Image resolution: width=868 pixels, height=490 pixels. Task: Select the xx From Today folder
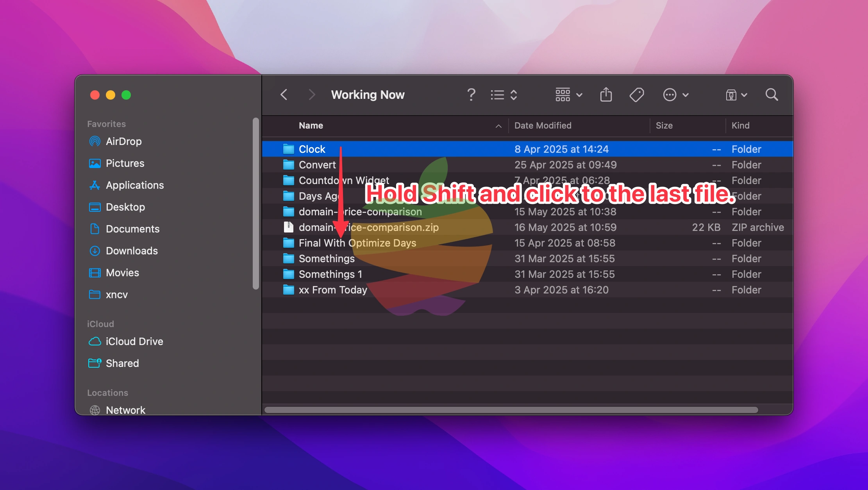coord(527,290)
